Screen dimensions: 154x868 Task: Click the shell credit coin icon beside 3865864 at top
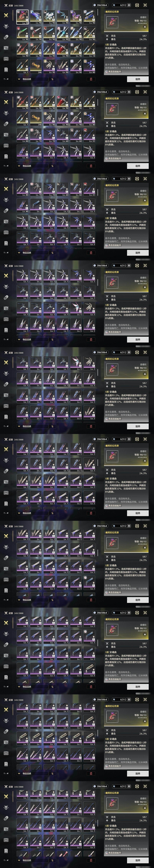(x=94, y=5)
